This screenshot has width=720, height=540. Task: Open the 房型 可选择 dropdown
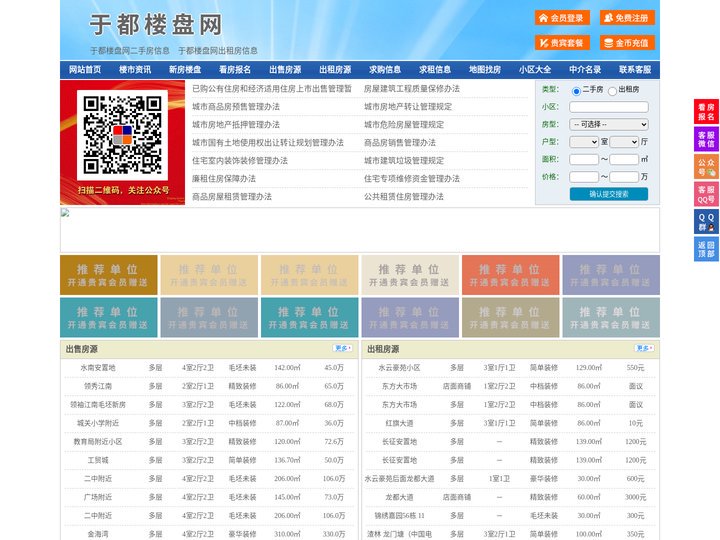coord(609,124)
